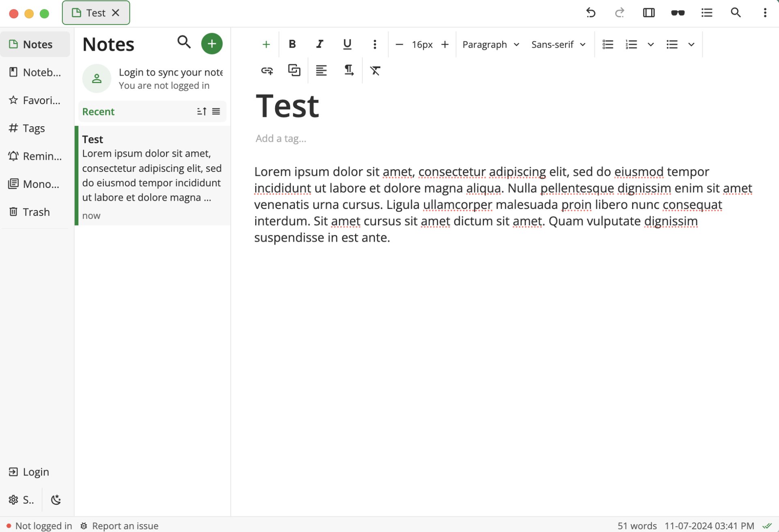The height and width of the screenshot is (532, 779).
Task: Click the insert link icon
Action: [267, 71]
